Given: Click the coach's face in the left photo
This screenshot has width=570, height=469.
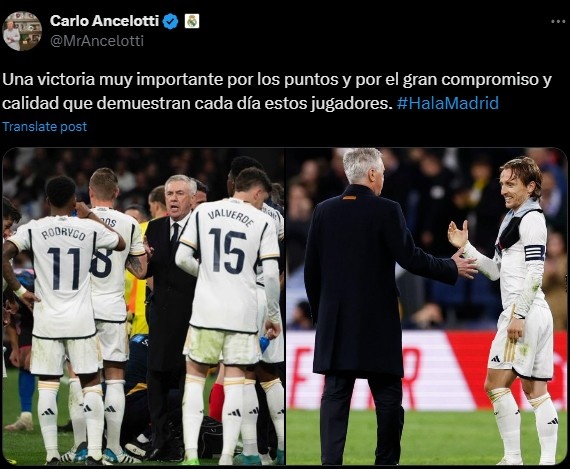Looking at the screenshot, I should click(180, 200).
